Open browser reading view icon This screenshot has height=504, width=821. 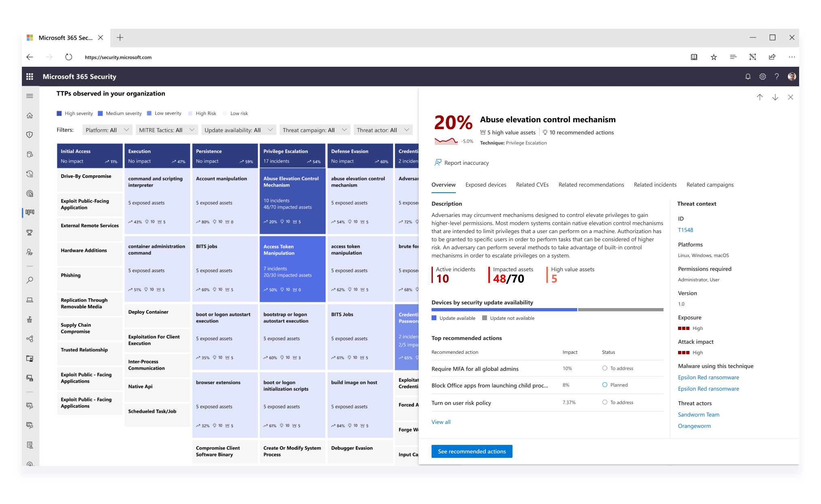coord(694,57)
